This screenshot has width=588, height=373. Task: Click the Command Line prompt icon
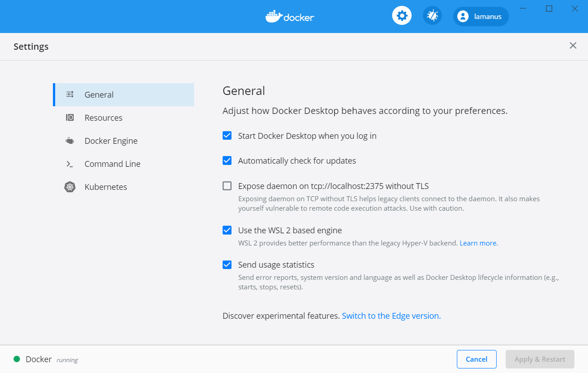[70, 164]
